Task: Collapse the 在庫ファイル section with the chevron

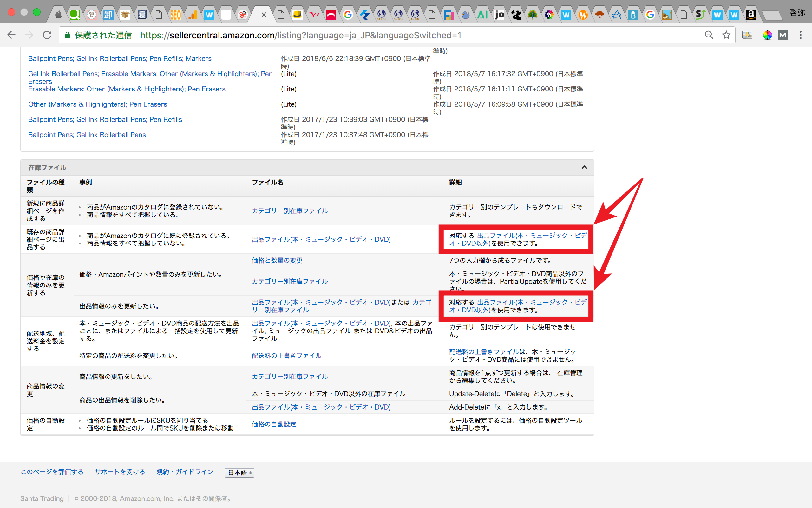Action: pyautogui.click(x=584, y=167)
